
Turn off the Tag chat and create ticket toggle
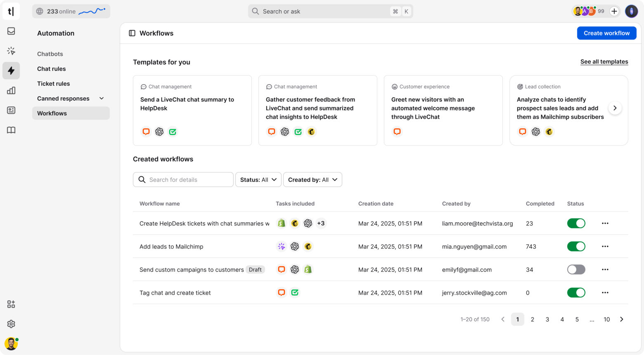point(576,292)
